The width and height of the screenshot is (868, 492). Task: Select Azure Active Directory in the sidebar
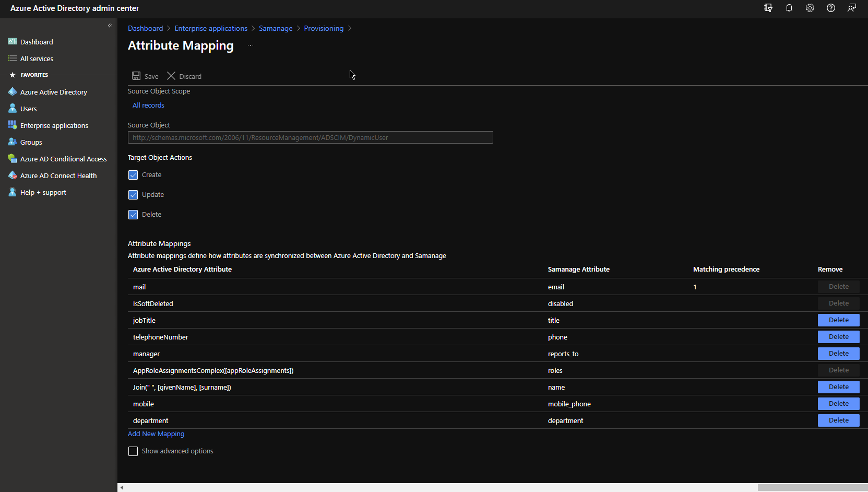tap(54, 92)
